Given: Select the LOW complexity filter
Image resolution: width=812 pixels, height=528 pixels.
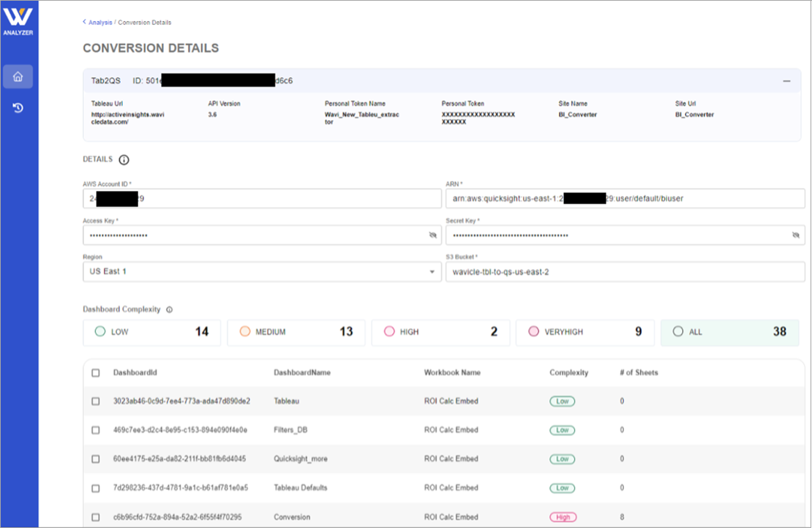Looking at the screenshot, I should (151, 332).
